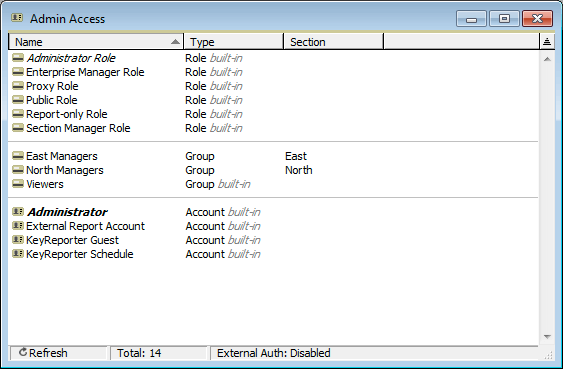
Task: Sort list by Name column header
Action: coord(96,42)
